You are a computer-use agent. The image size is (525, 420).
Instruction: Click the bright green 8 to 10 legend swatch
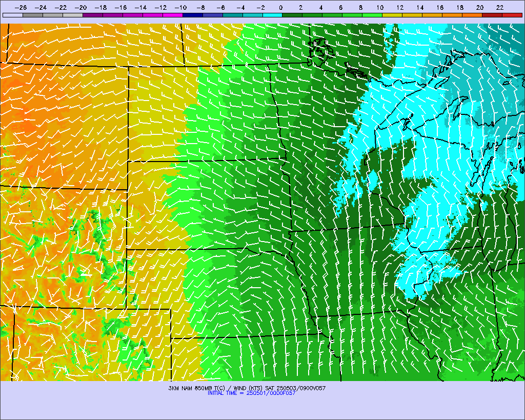[372, 15]
